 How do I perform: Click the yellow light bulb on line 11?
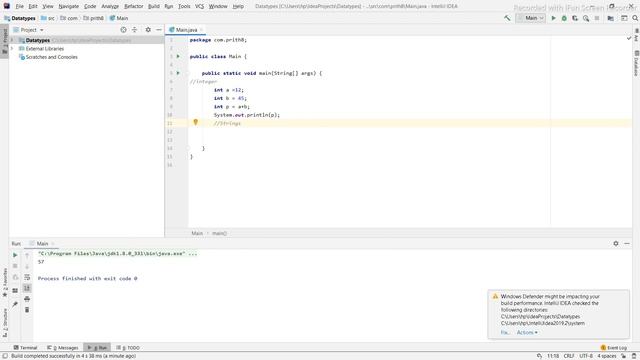[196, 122]
